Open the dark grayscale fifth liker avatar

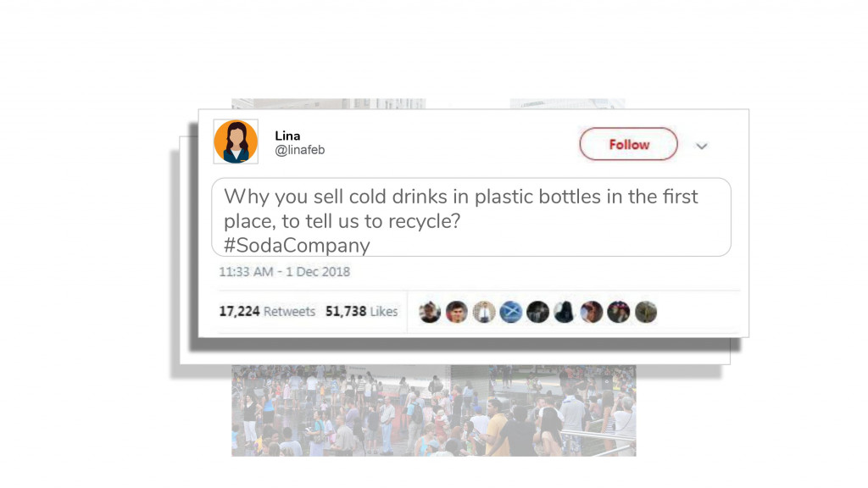tap(537, 312)
